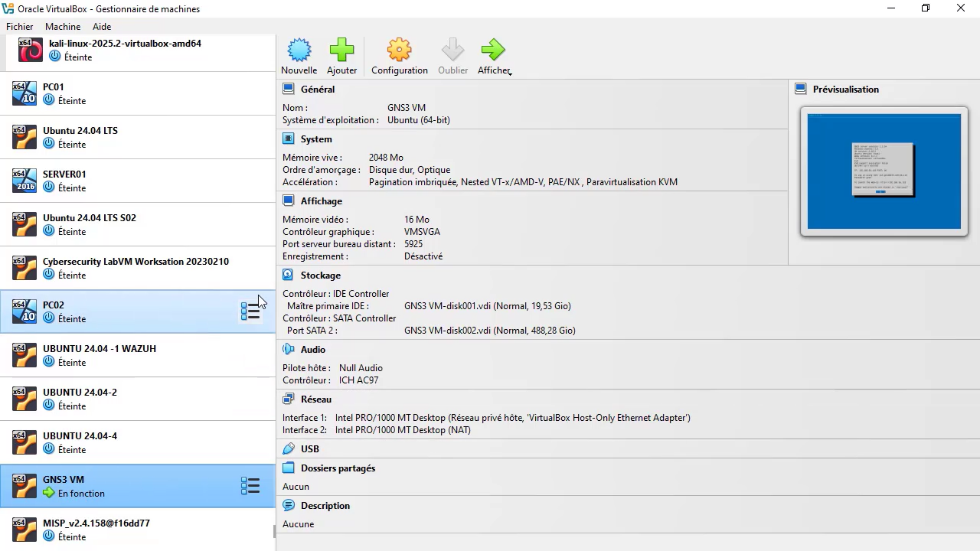The width and height of the screenshot is (980, 551).
Task: Select the 'UBUNTU 24.04 -1 WAZUH' VM name
Action: (100, 349)
